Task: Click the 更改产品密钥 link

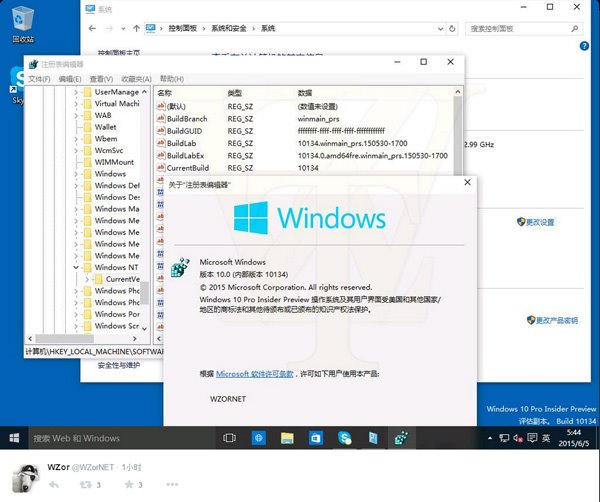Action: point(556,321)
